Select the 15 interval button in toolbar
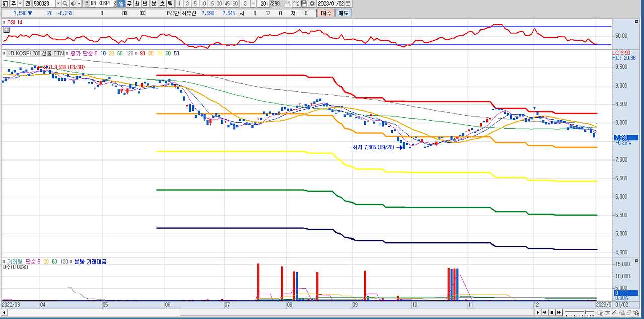 (x=211, y=3)
